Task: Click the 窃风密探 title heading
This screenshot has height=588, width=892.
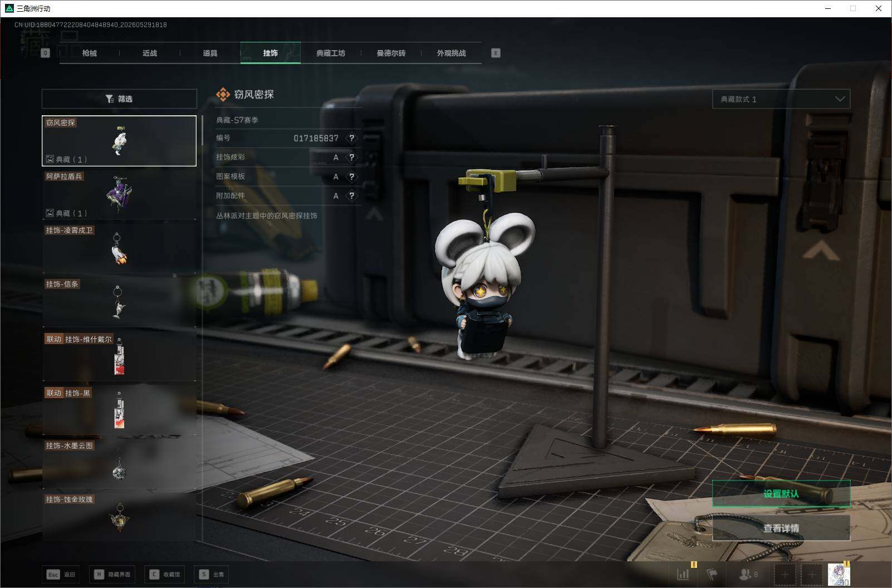Action: (254, 94)
